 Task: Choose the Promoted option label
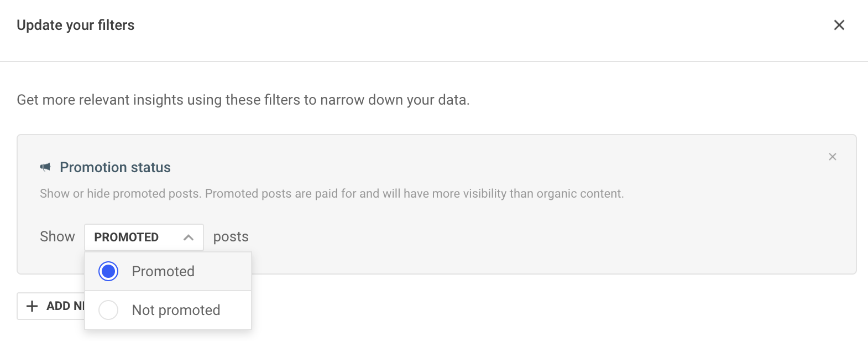click(163, 271)
